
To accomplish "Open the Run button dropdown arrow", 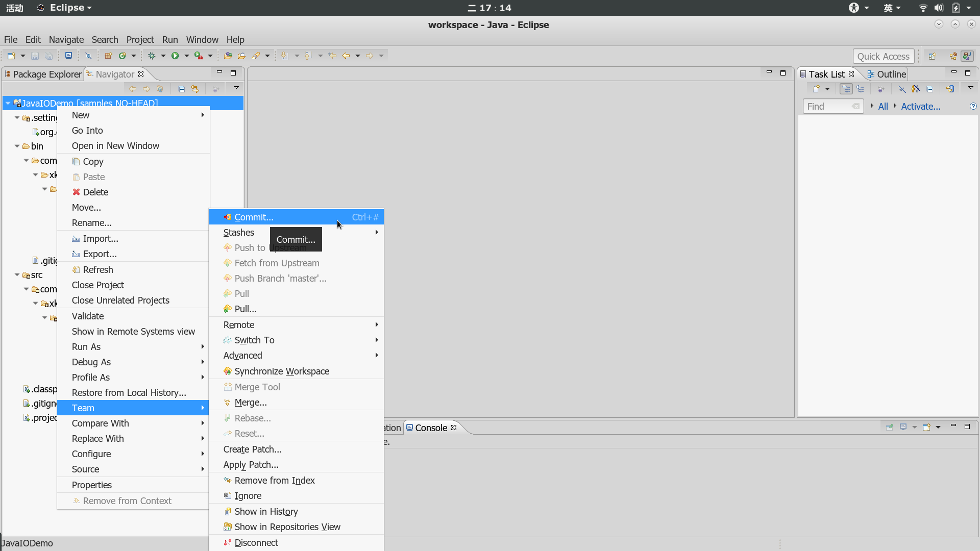I will [186, 56].
